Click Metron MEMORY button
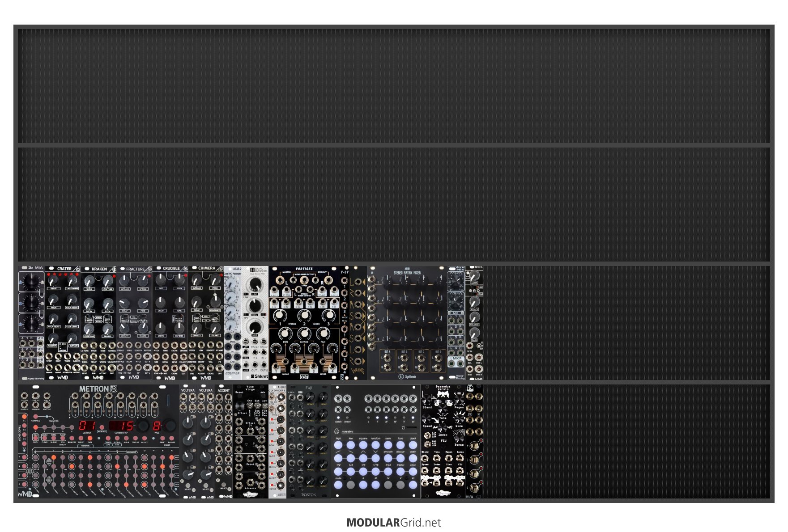The width and height of the screenshot is (788, 532). tap(102, 427)
